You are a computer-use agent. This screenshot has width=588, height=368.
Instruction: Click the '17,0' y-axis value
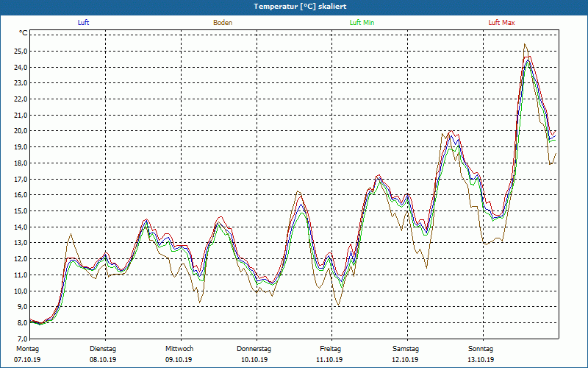click(21, 179)
